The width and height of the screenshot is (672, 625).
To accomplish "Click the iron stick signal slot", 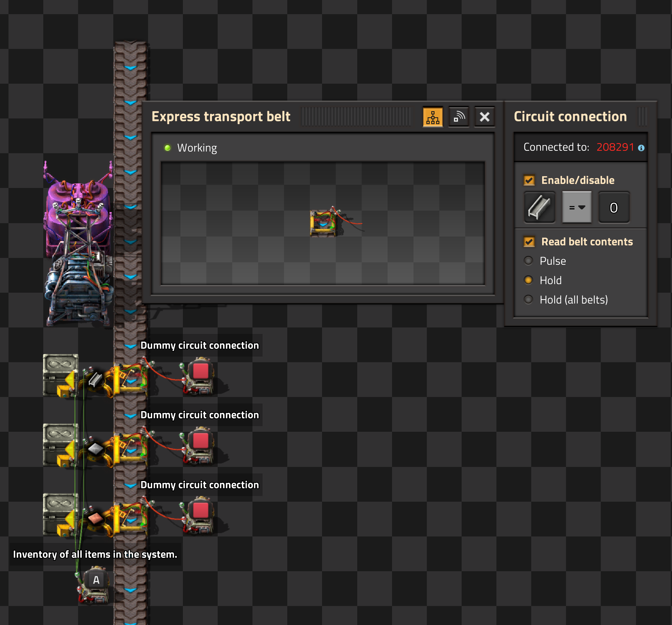I will tap(539, 207).
